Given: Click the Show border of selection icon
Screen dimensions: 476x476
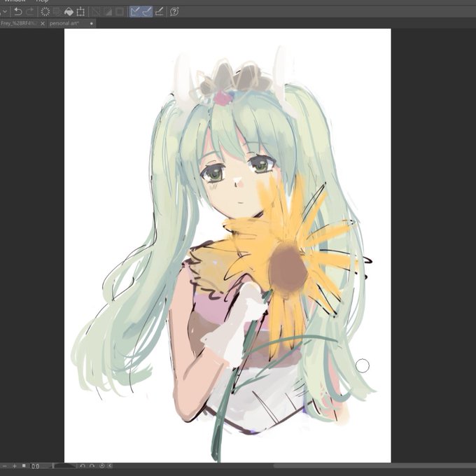Looking at the screenshot, I should click(x=120, y=12).
